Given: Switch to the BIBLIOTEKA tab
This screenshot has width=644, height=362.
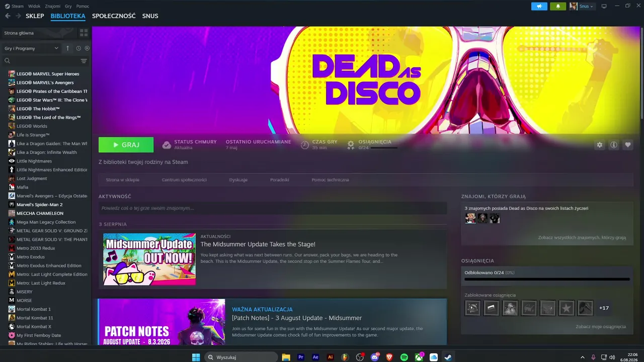Looking at the screenshot, I should (x=68, y=16).
